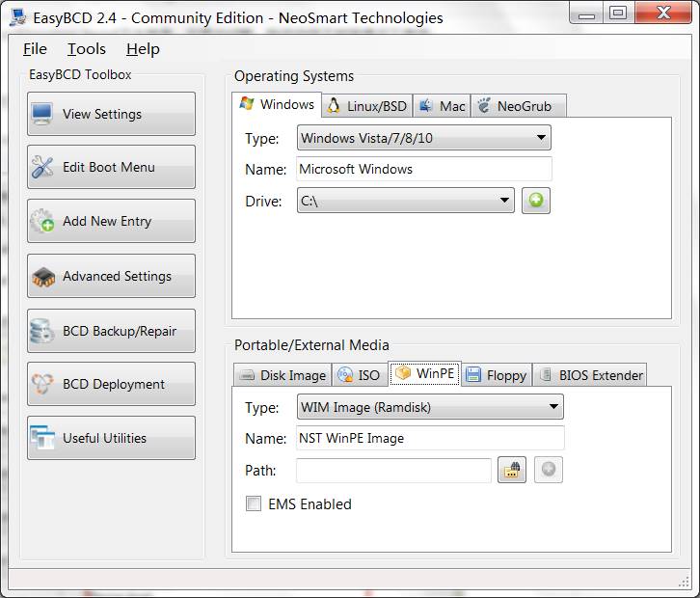Click the NeoGrub paw icon on tab
The image size is (700, 598).
483,106
